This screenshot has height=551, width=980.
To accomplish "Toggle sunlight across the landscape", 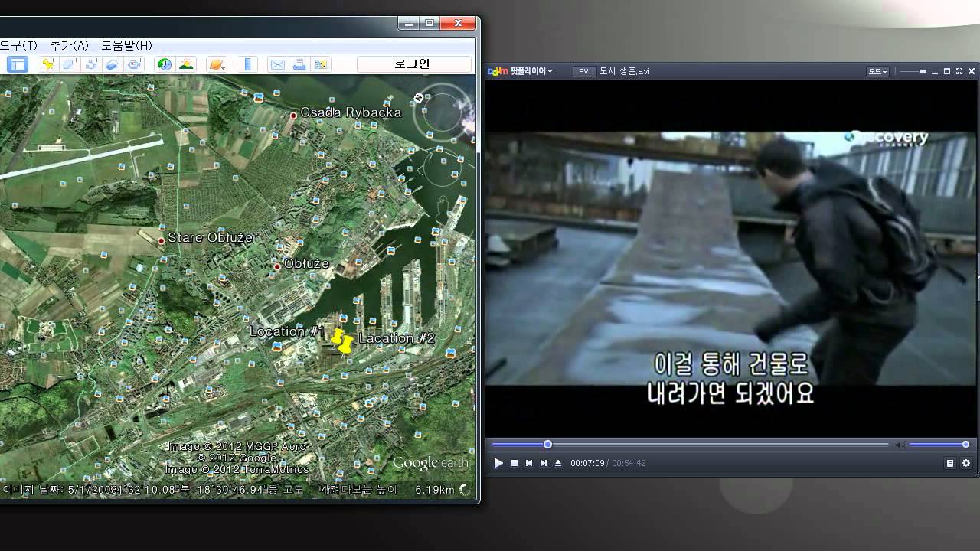I will 186,64.
